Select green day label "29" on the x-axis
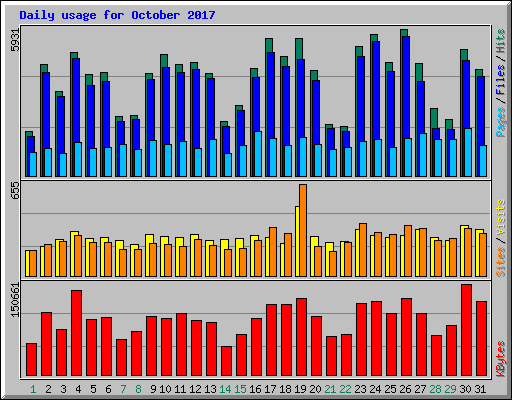512x400 pixels. 450,389
